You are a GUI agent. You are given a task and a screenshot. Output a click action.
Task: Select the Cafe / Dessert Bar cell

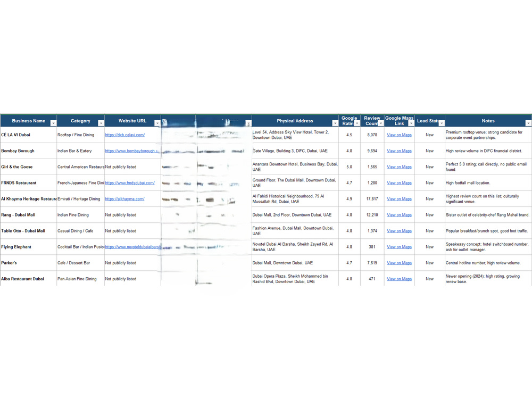click(80, 263)
